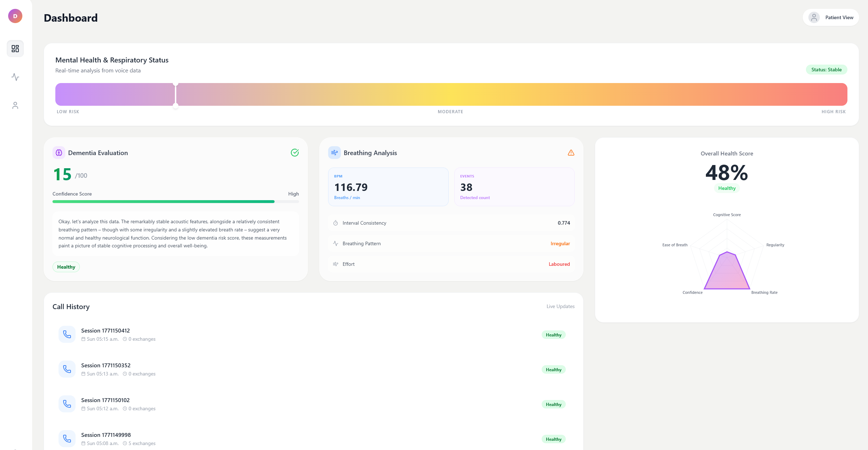Click the orange warning triangle icon
The image size is (868, 450).
[x=571, y=153]
